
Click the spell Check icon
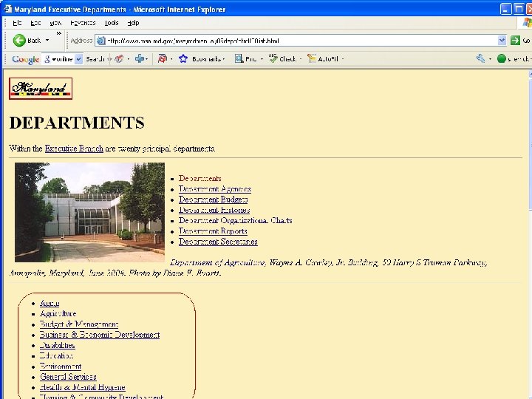coord(273,58)
